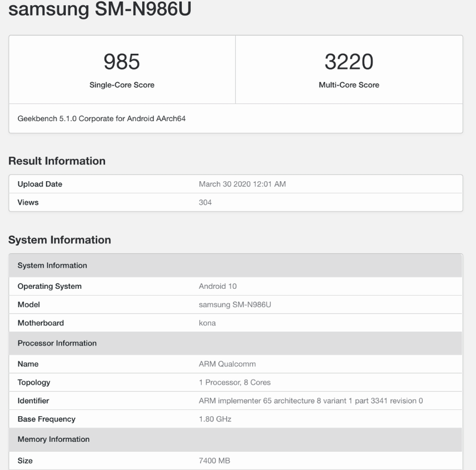The height and width of the screenshot is (470, 476).
Task: Select the multi-core score value 3220
Action: coord(349,62)
